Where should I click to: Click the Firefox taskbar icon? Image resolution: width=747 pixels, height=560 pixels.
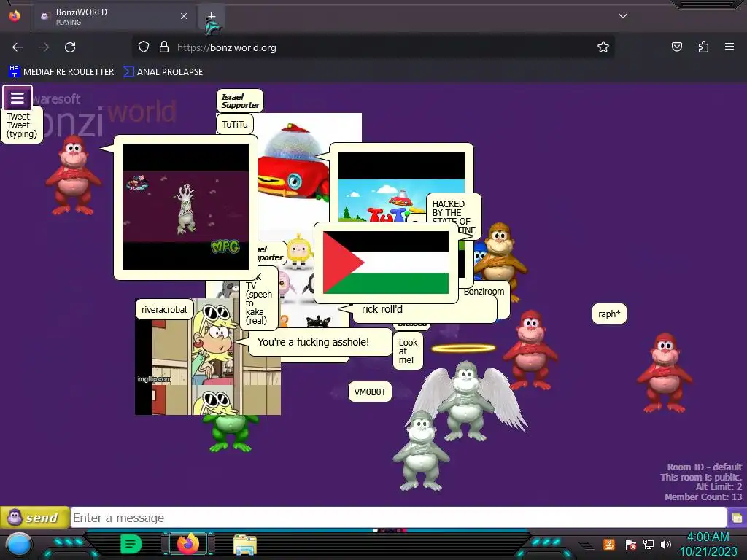(187, 544)
